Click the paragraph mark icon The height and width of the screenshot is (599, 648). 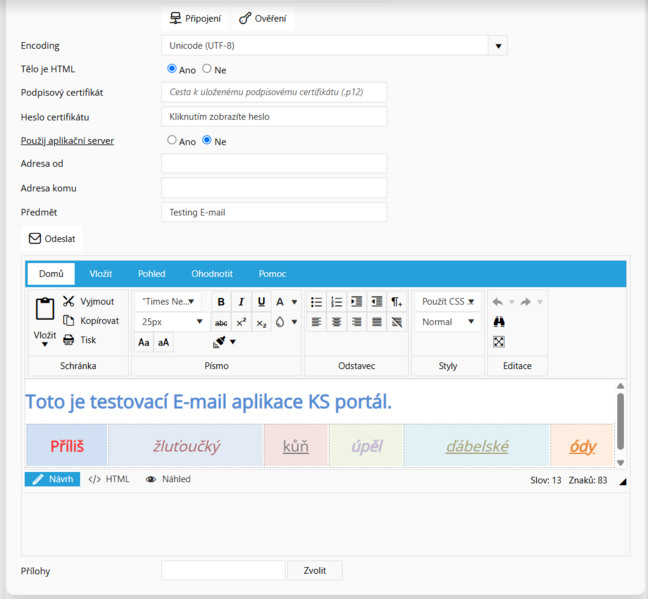396,302
